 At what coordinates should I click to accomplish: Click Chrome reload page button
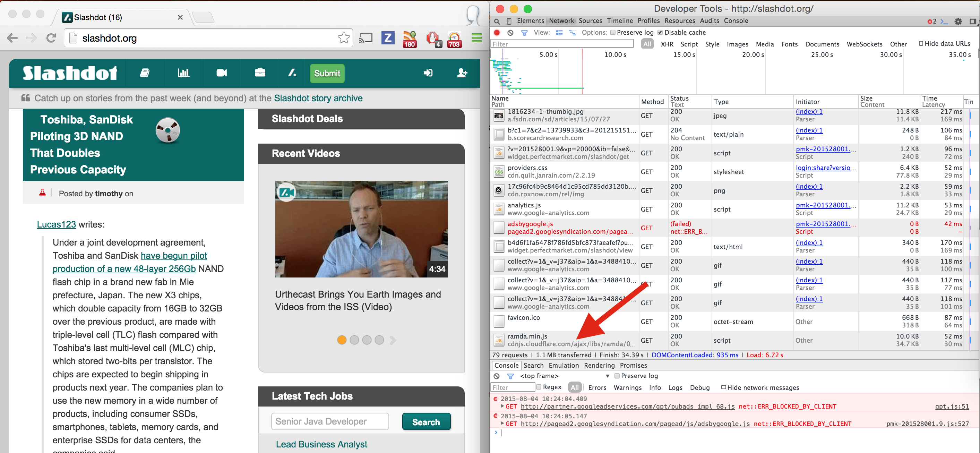coord(51,38)
